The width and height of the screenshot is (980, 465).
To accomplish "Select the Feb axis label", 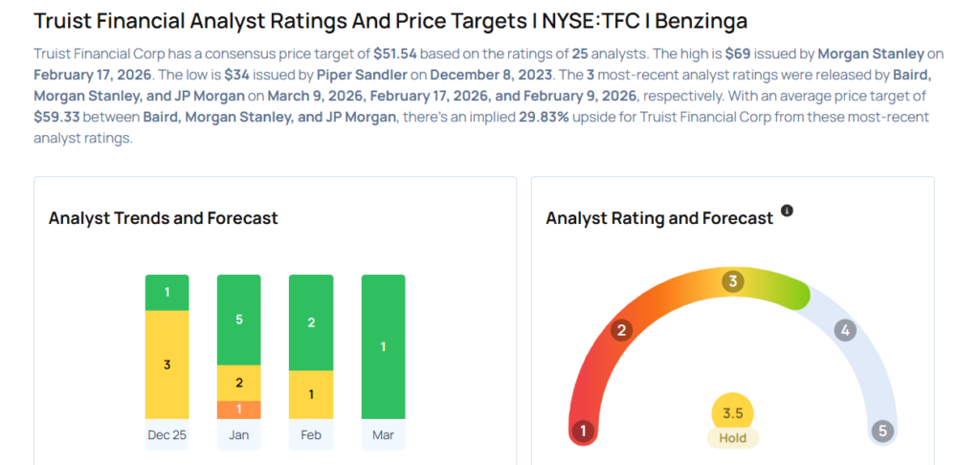I will point(311,435).
